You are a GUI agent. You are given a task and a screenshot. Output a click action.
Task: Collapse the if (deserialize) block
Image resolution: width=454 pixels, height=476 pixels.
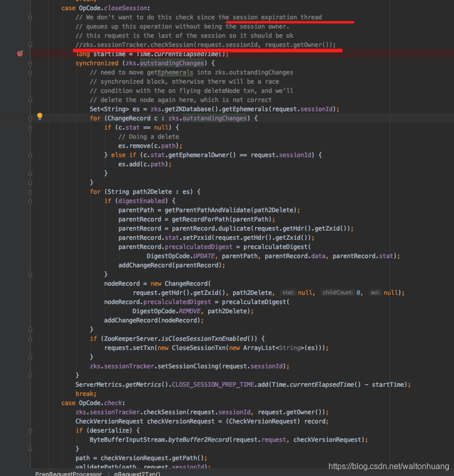[x=30, y=431]
